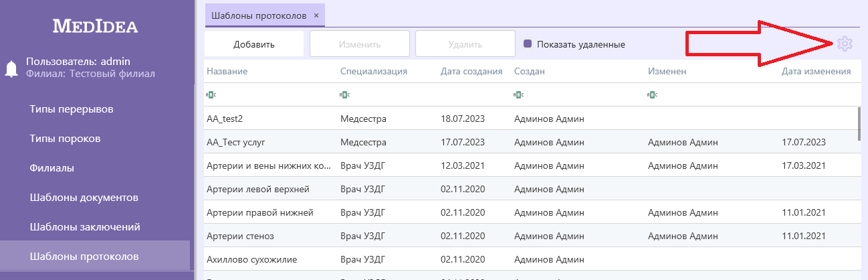Sort by the Дата создания column header
This screenshot has height=280, width=868.
pos(471,71)
